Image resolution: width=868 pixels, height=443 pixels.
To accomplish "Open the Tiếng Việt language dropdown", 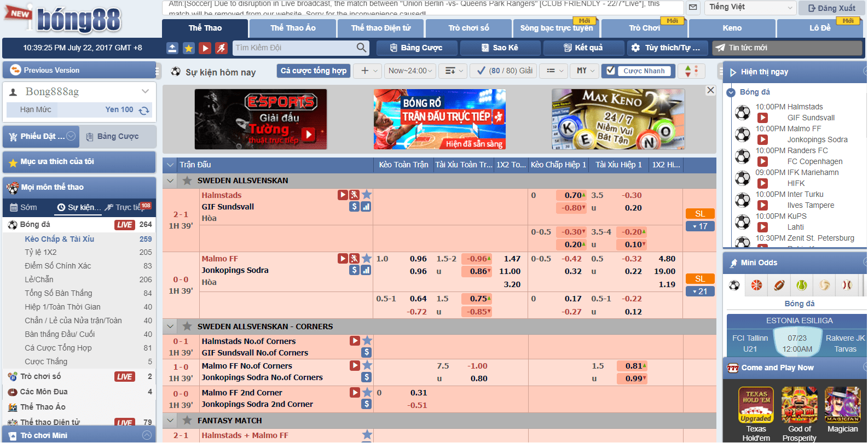I will click(751, 7).
